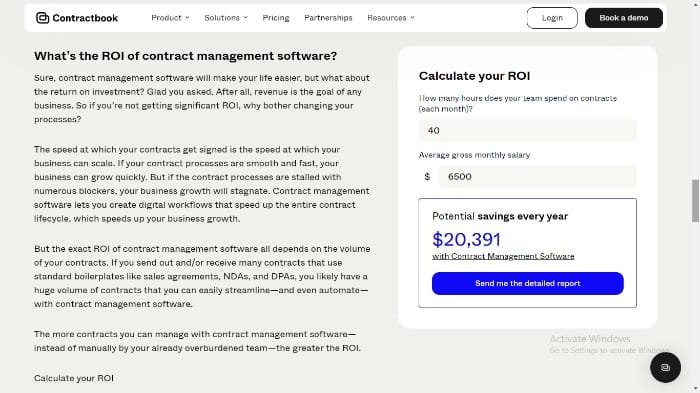Focus the hours per month field

528,130
